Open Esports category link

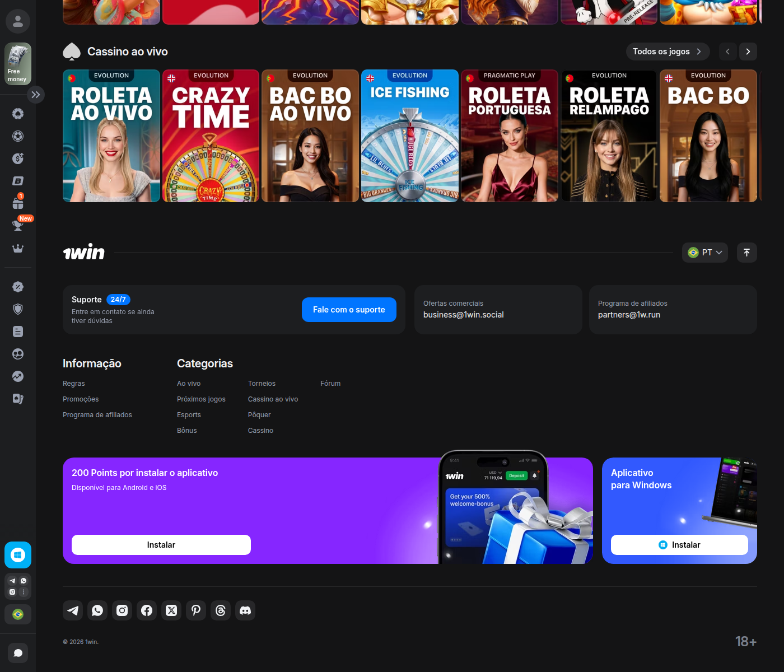coord(189,415)
